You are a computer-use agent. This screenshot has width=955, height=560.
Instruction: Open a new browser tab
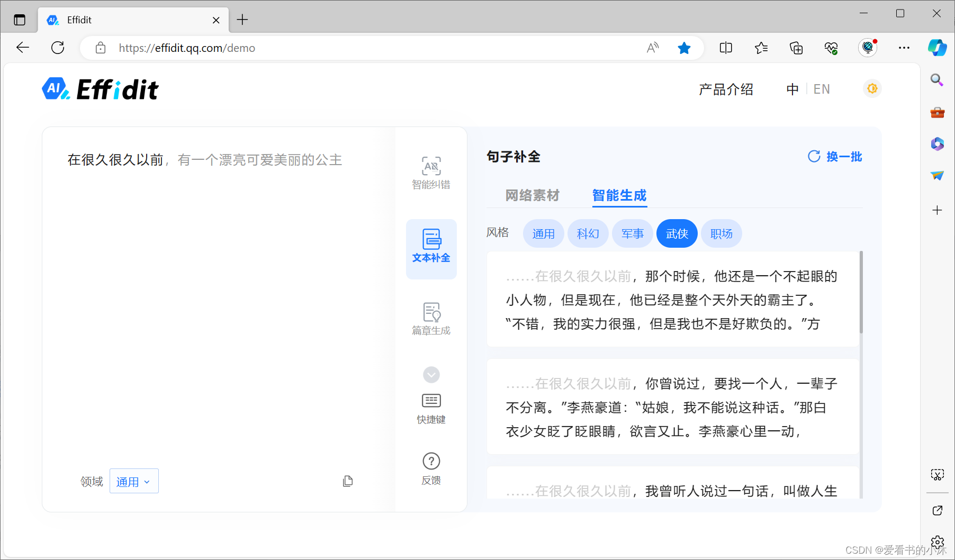click(x=242, y=20)
